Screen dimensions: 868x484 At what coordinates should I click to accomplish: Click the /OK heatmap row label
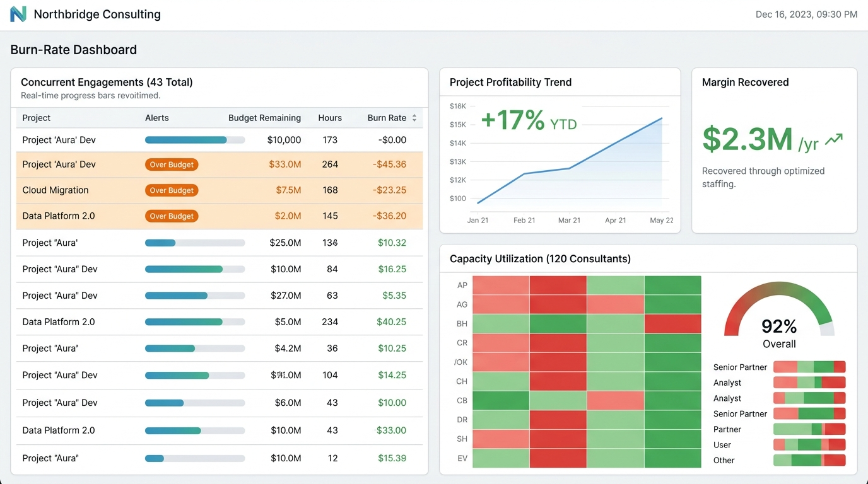(461, 362)
